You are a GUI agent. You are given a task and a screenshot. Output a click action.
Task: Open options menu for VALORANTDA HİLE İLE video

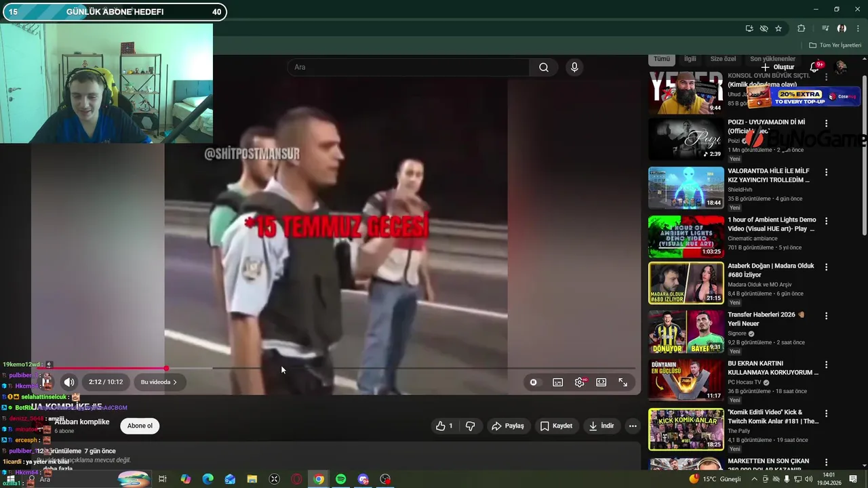pos(826,172)
